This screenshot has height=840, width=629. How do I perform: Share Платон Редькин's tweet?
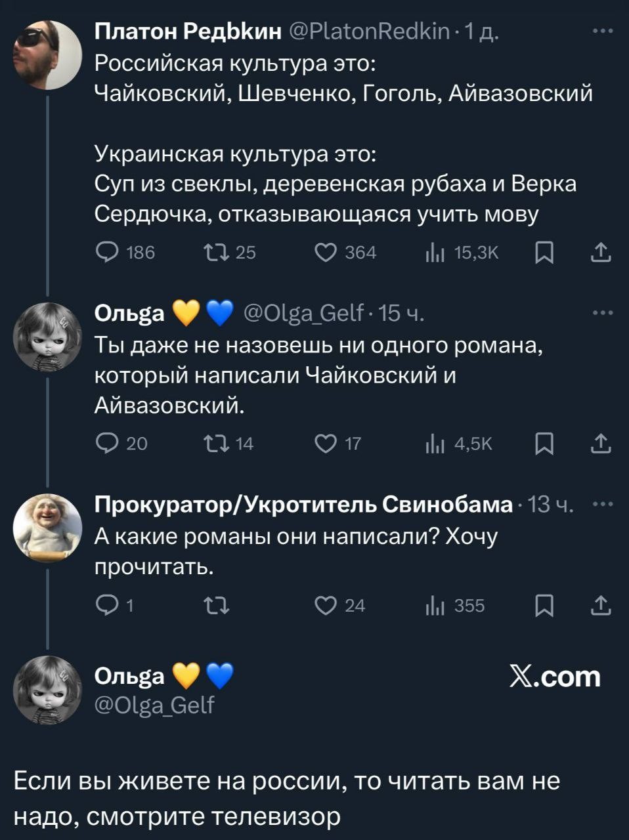601,252
